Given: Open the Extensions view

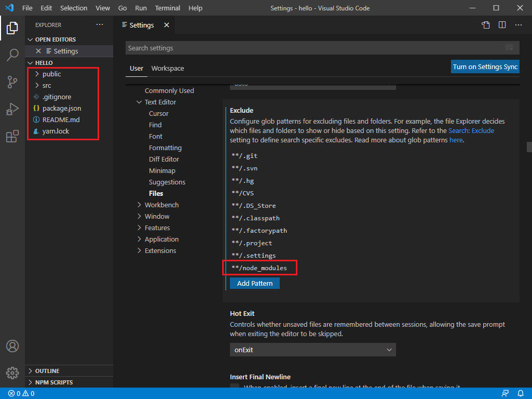Looking at the screenshot, I should tap(12, 136).
